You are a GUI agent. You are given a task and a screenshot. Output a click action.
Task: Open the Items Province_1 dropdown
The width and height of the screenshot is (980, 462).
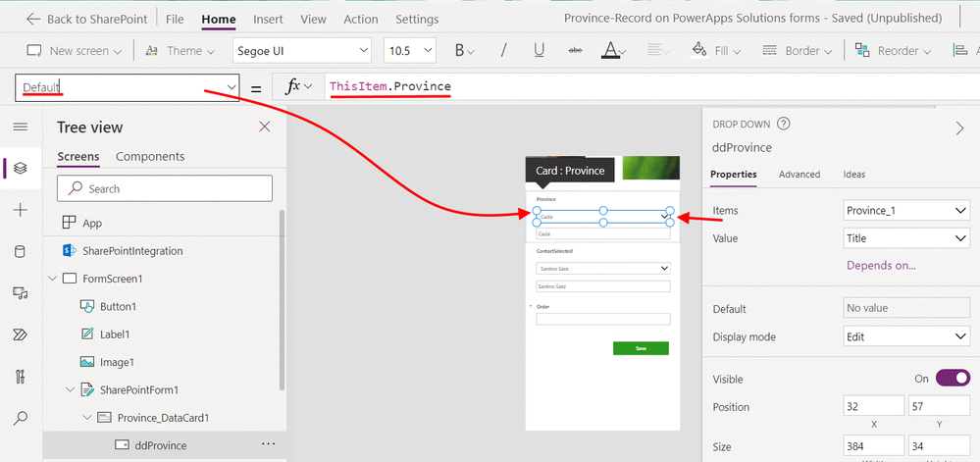point(906,211)
